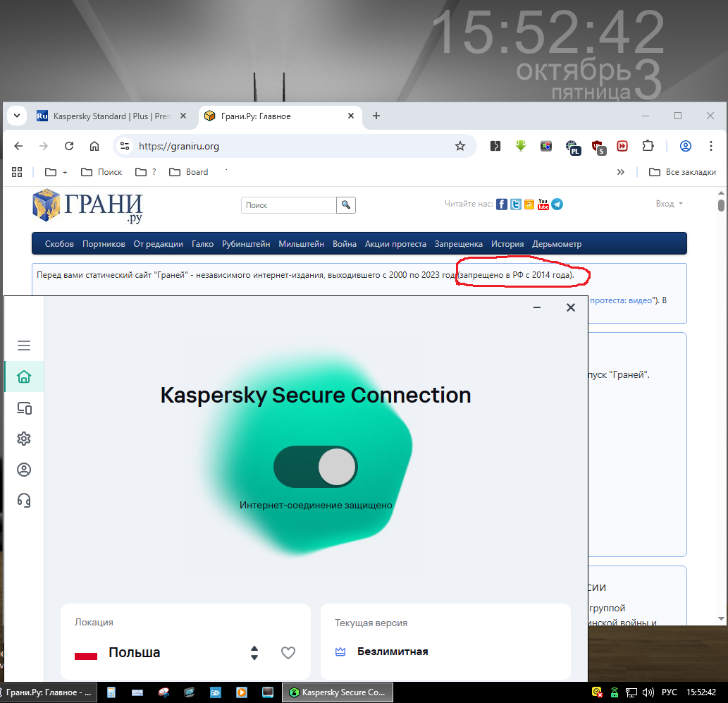Viewport: 728px width, 703px height.
Task: Open the globe PL proxy extension icon
Action: pyautogui.click(x=572, y=147)
